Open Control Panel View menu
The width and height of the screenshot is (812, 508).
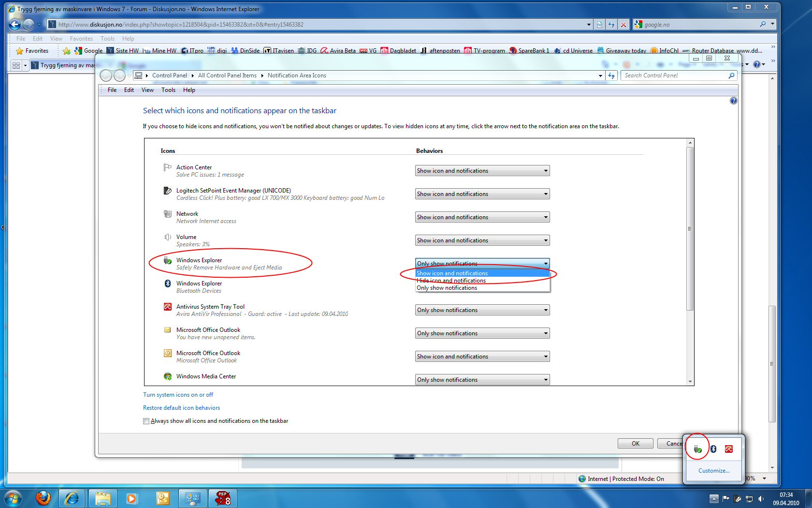click(147, 90)
